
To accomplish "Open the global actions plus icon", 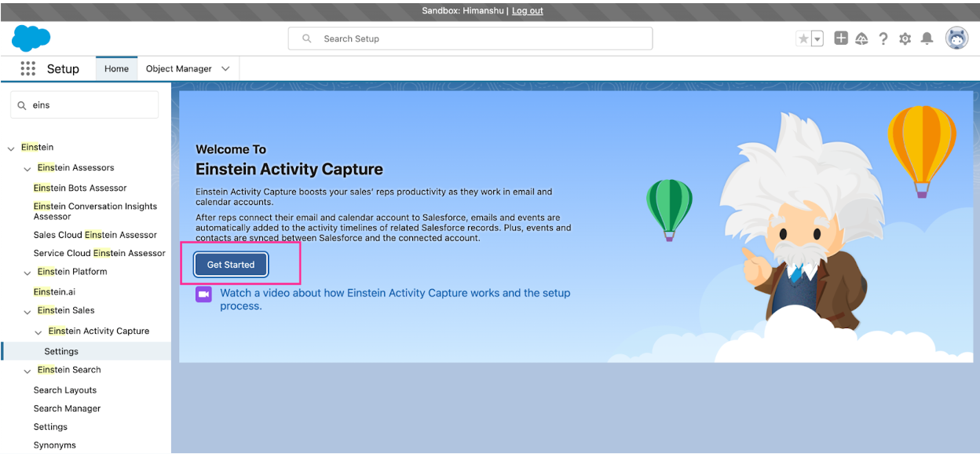I will (841, 38).
